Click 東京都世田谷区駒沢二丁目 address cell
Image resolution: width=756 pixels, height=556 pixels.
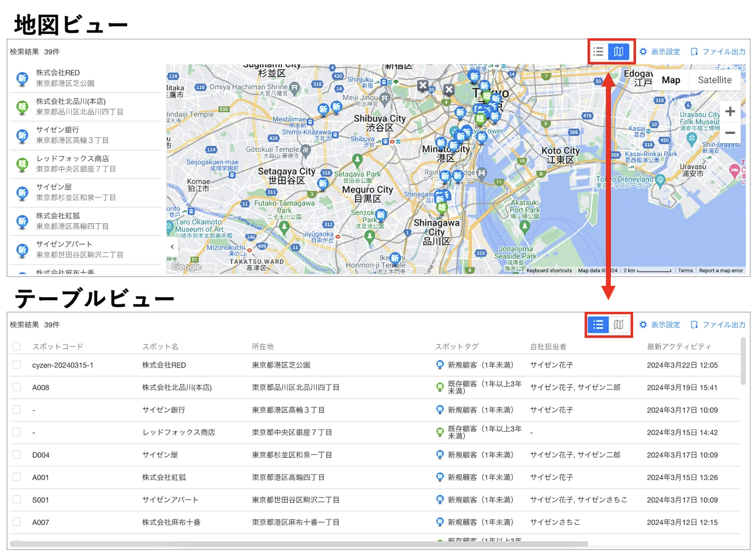296,500
